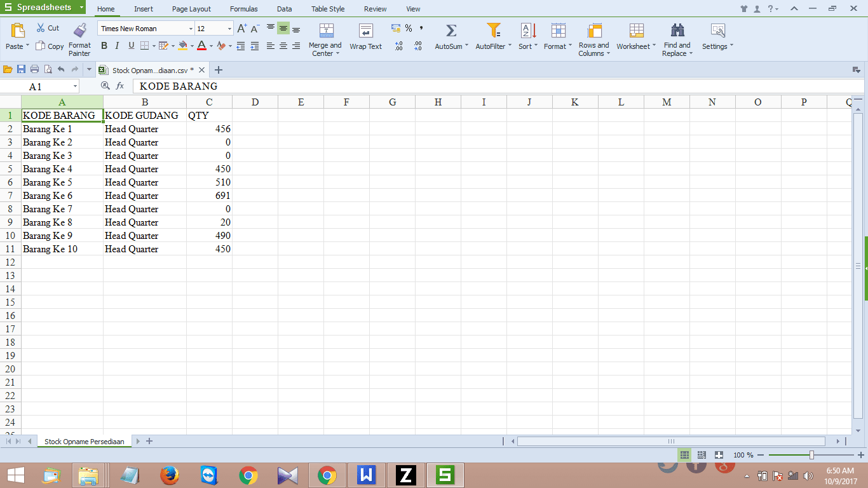
Task: Expand the font size dropdown
Action: coord(229,29)
